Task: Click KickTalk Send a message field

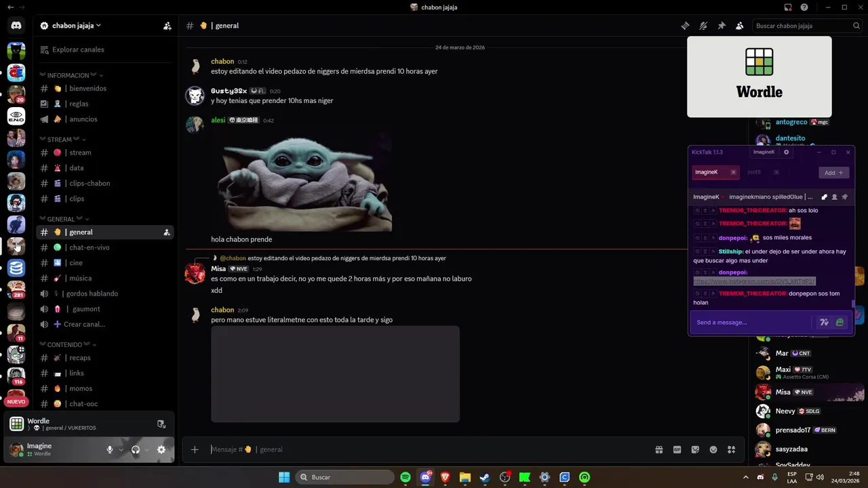Action: click(751, 323)
